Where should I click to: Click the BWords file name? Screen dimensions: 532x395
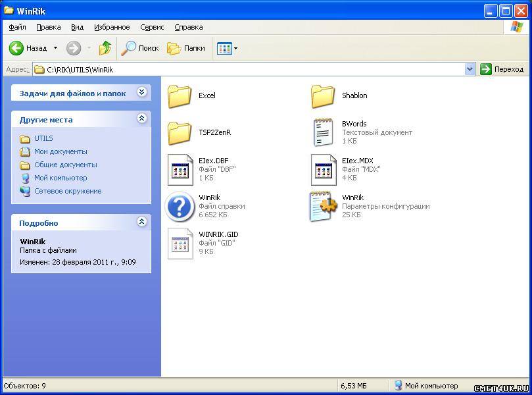[x=354, y=124]
